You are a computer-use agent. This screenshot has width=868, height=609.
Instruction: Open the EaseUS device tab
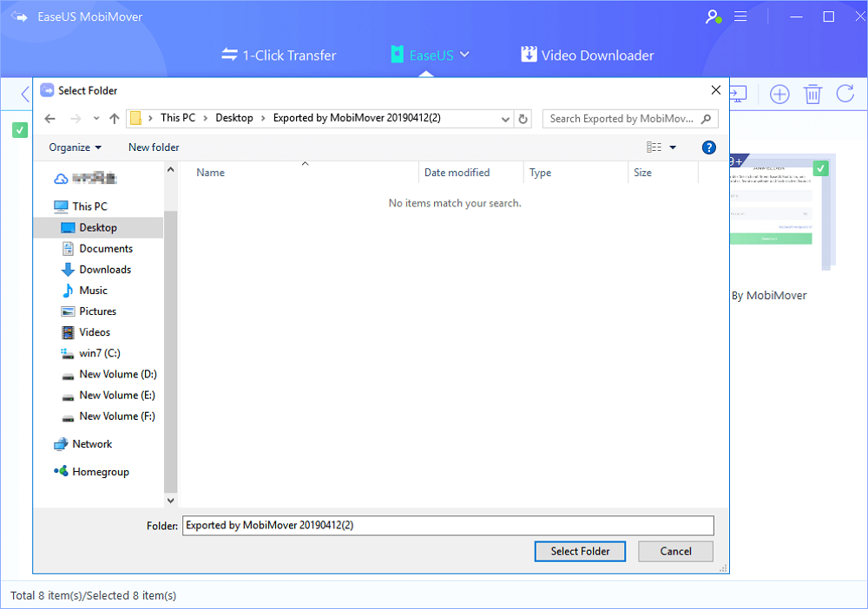[423, 55]
